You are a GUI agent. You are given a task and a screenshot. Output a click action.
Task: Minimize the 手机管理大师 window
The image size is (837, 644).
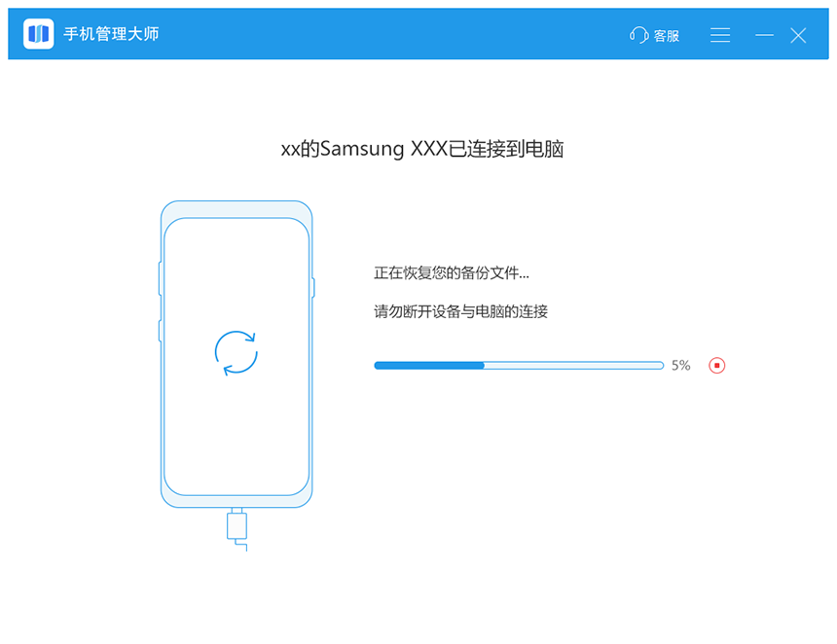tap(764, 35)
